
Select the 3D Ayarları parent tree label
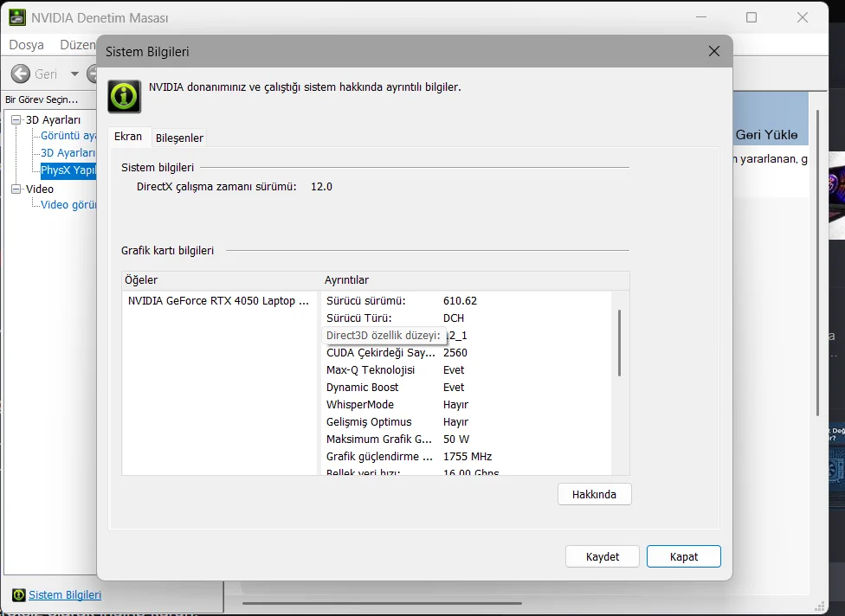53,119
